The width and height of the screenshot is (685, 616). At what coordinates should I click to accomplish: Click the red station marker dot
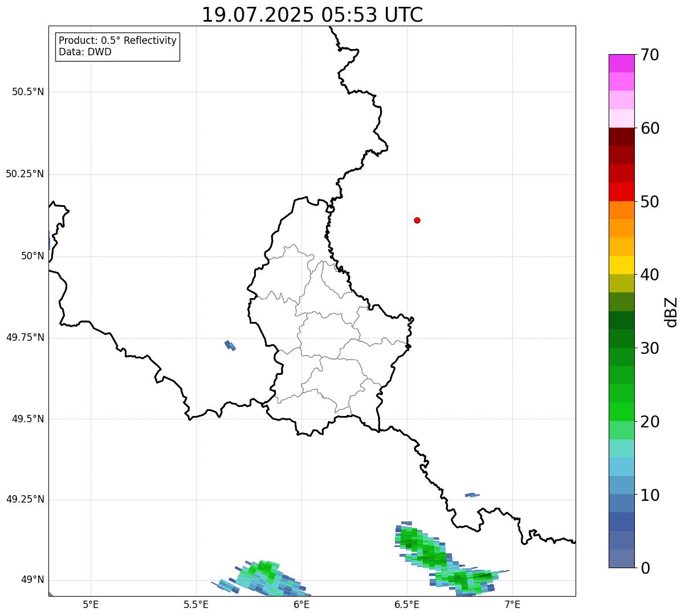point(417,220)
